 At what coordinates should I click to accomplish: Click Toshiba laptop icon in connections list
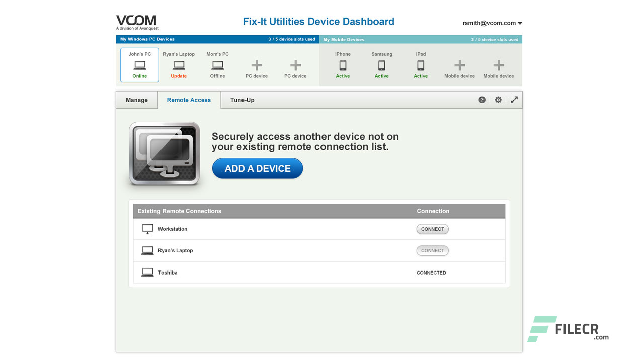click(x=147, y=273)
